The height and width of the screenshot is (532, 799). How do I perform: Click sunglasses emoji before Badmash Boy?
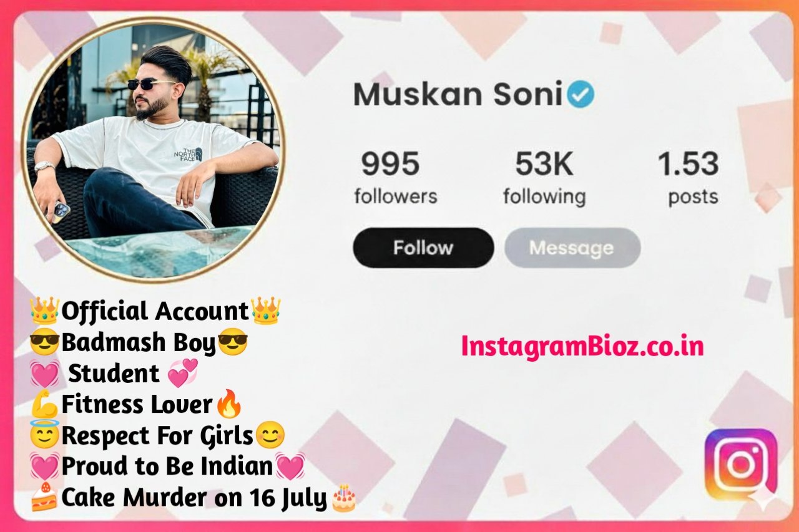pos(45,342)
